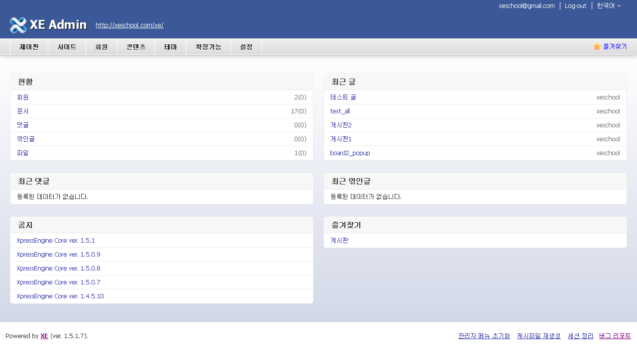The image size is (637, 364).
Task: Click the Log-out link
Action: 575,5
